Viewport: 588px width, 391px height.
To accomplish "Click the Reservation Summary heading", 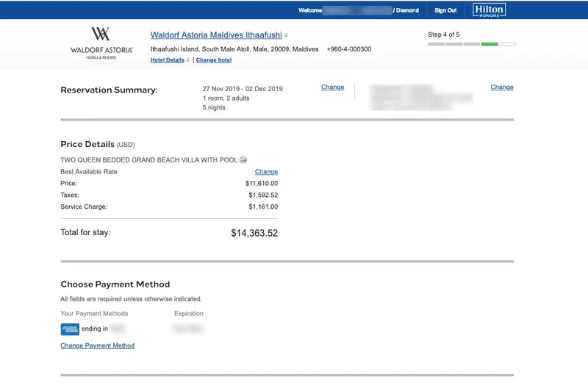I will [x=109, y=90].
